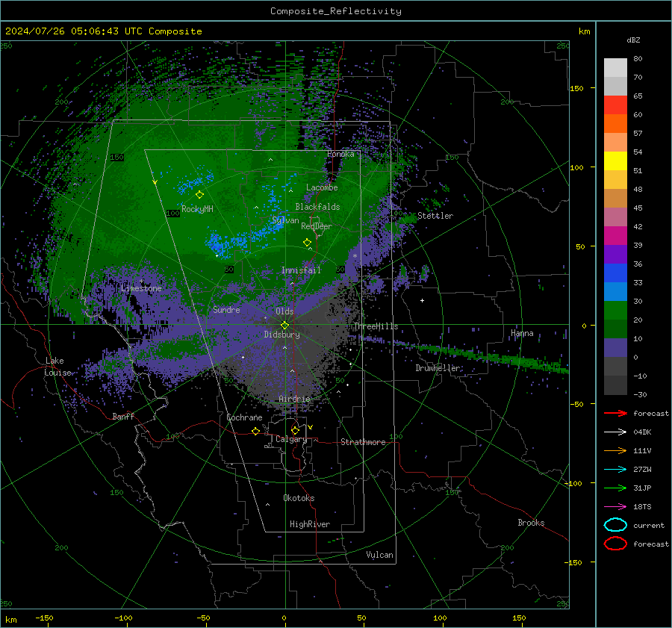The image size is (672, 628).
Task: Click the 33 dBZ blue color swatch
Action: (x=615, y=291)
